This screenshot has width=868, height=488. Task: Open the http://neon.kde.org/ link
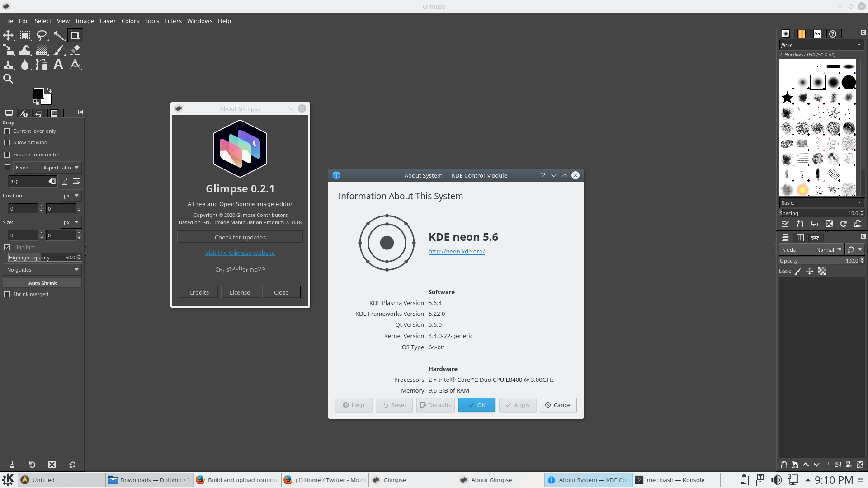click(457, 251)
